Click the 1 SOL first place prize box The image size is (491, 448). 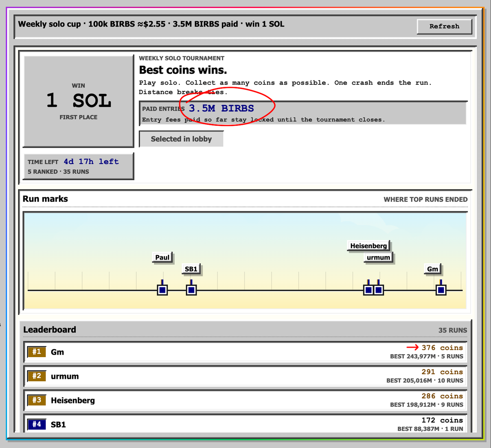(x=79, y=101)
